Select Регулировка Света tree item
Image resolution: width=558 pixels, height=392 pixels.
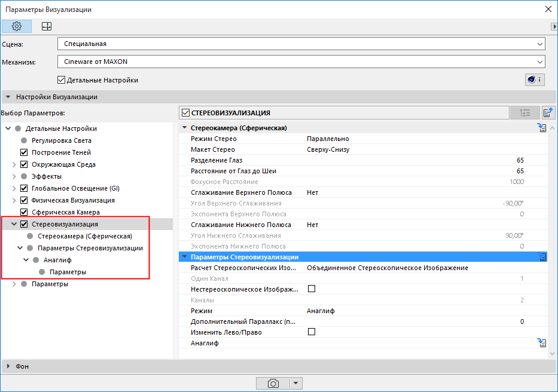coord(62,140)
